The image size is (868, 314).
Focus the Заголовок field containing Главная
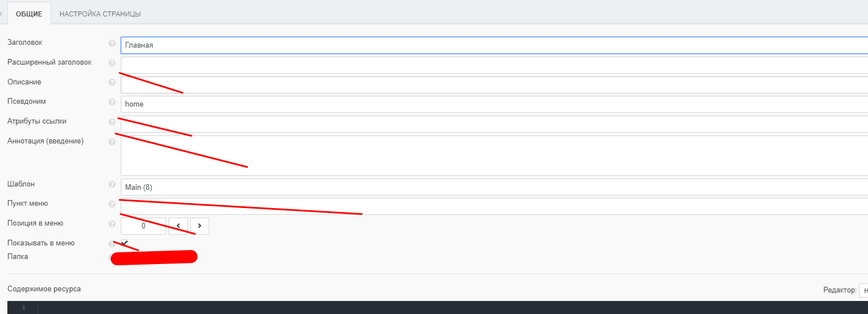pyautogui.click(x=494, y=45)
